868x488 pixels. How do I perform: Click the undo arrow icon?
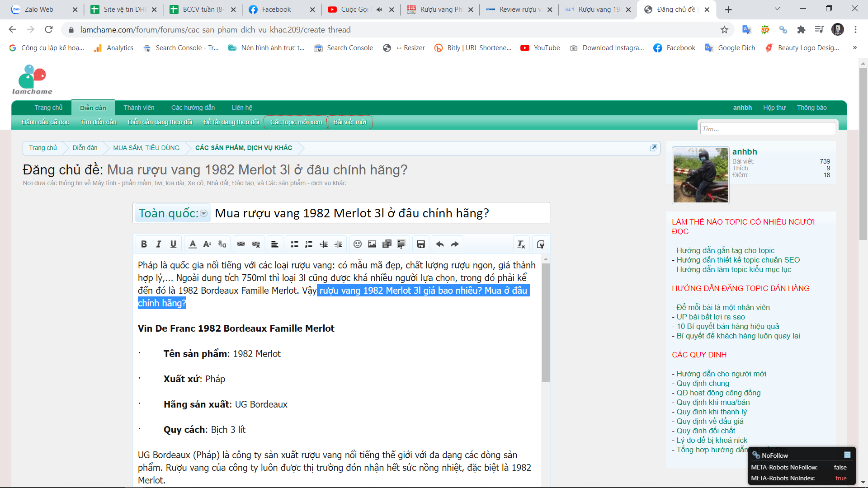[x=440, y=244]
